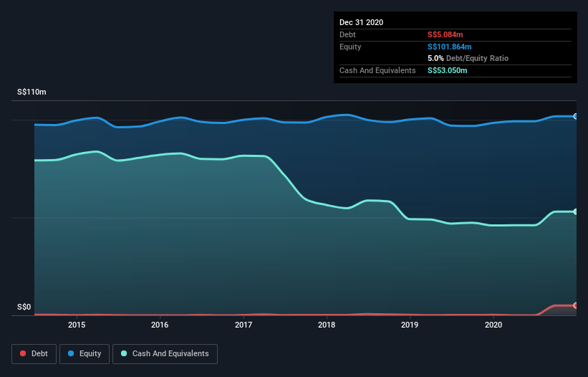The width and height of the screenshot is (588, 377).
Task: Click the tooltip Debt row label
Action: pyautogui.click(x=347, y=34)
